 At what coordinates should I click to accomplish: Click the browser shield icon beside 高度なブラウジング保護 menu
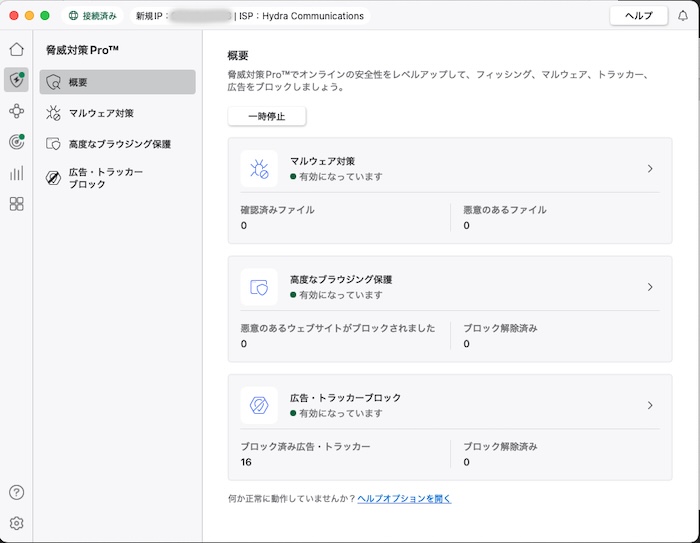point(53,144)
